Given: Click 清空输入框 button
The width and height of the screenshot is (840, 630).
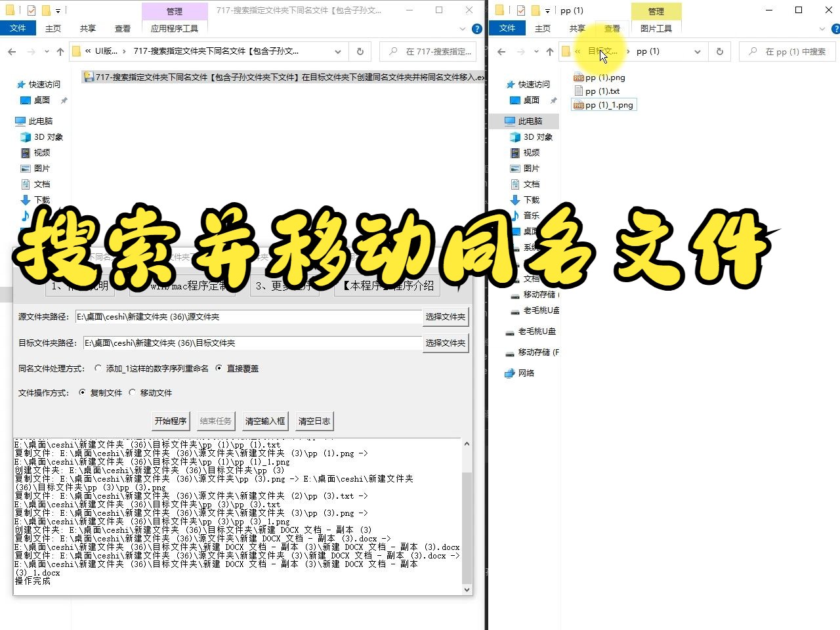Looking at the screenshot, I should pyautogui.click(x=265, y=421).
